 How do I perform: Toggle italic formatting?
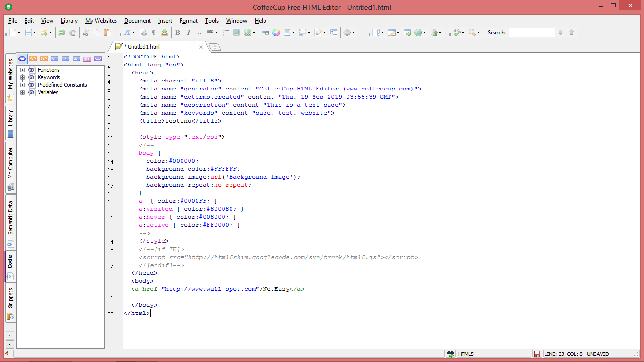click(x=189, y=33)
